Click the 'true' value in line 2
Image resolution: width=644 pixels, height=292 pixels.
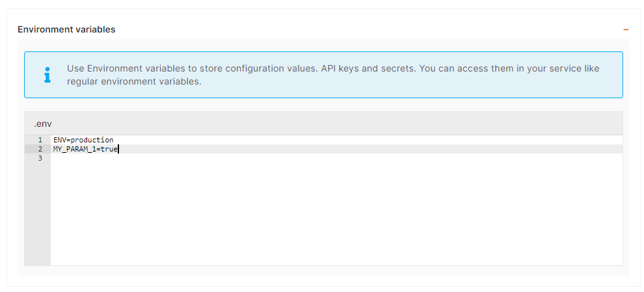[110, 149]
